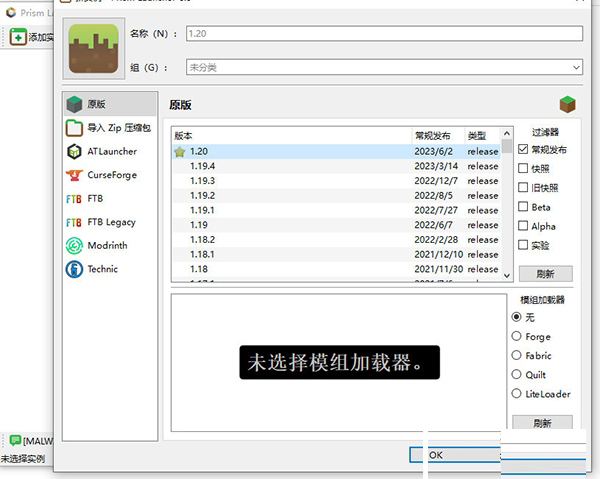Toggle the 常规发布 filter checkbox
The height and width of the screenshot is (479, 600).
[x=523, y=149]
